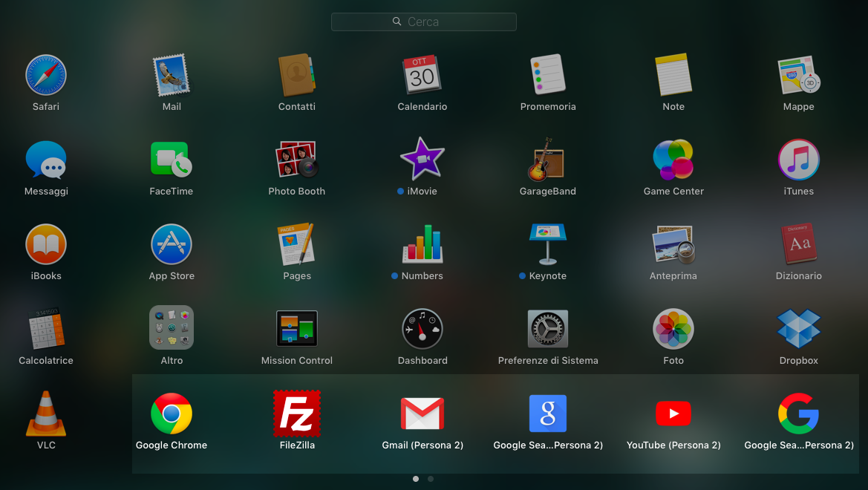Launch the Mappe app
This screenshot has height=490, width=868.
pos(798,75)
